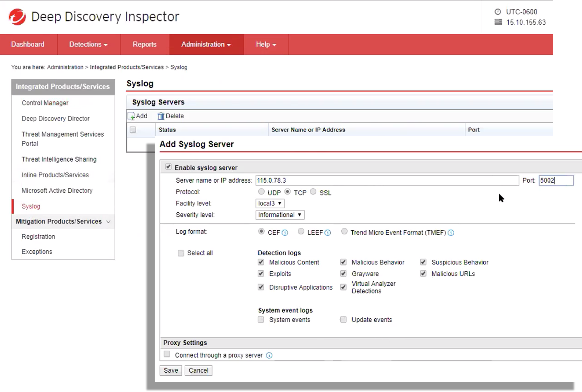
Task: Select the UDP protocol radio button
Action: click(x=261, y=192)
